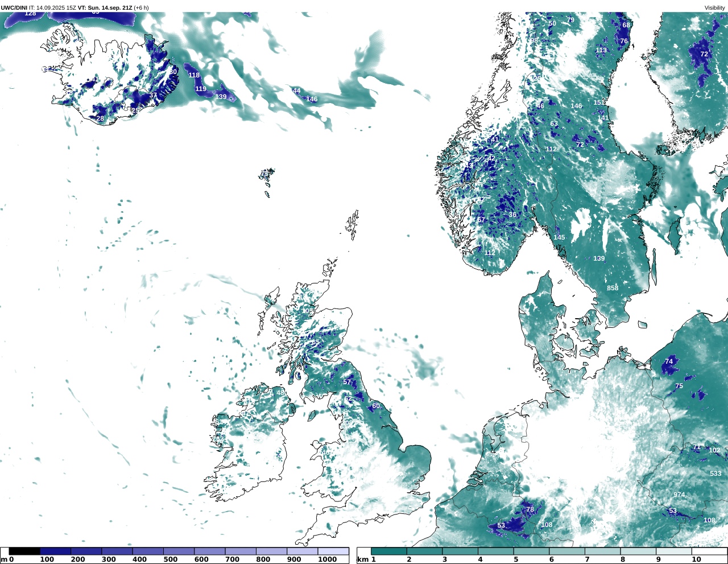The height and width of the screenshot is (564, 728).
Task: Click the 10 label on km legend
Action: coord(696,559)
